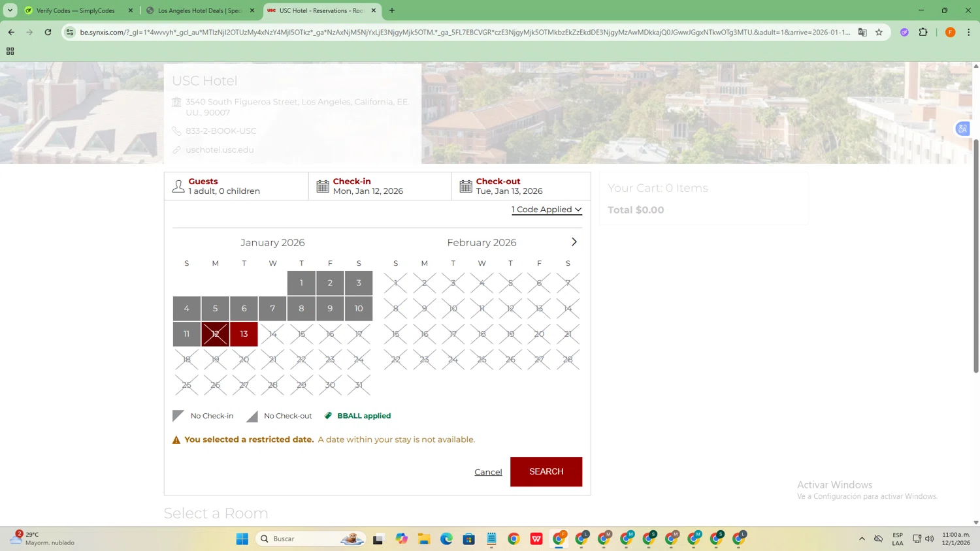Click the floating translate widget on page edge
The height and width of the screenshot is (551, 980).
962,129
